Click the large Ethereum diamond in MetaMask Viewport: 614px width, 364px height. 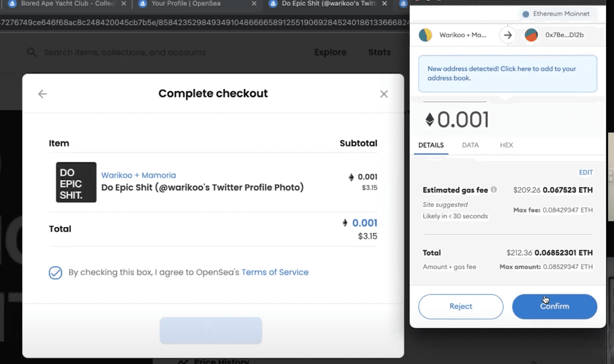pos(430,119)
